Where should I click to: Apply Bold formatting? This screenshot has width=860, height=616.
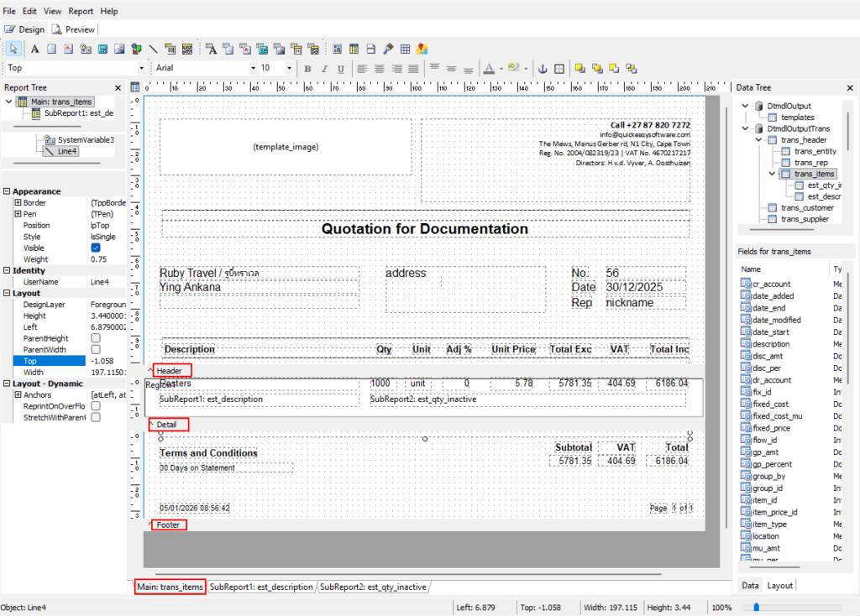[308, 68]
